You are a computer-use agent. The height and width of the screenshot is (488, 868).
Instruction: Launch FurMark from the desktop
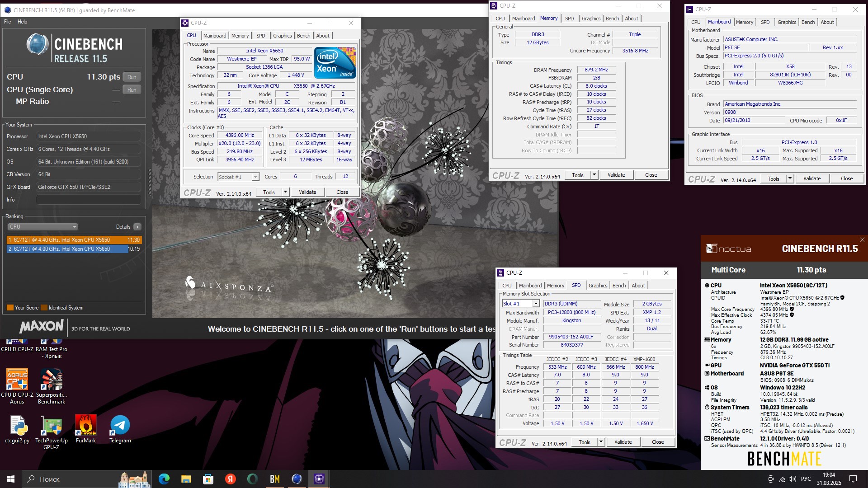pos(86,429)
